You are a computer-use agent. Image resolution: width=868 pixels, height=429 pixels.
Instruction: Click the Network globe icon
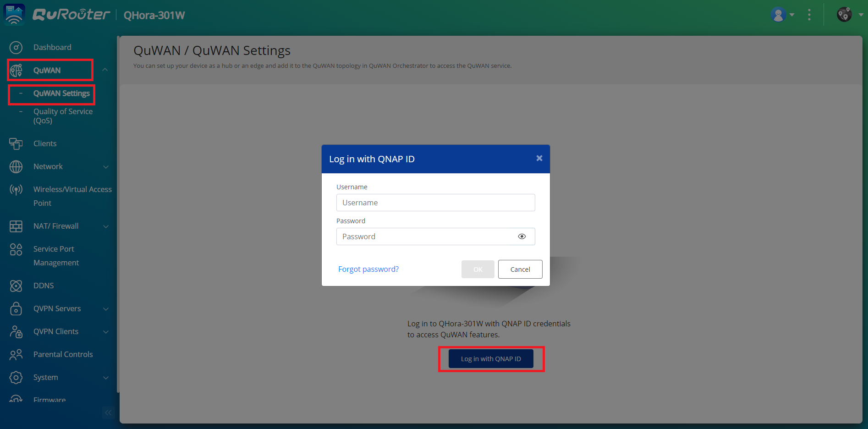click(16, 166)
